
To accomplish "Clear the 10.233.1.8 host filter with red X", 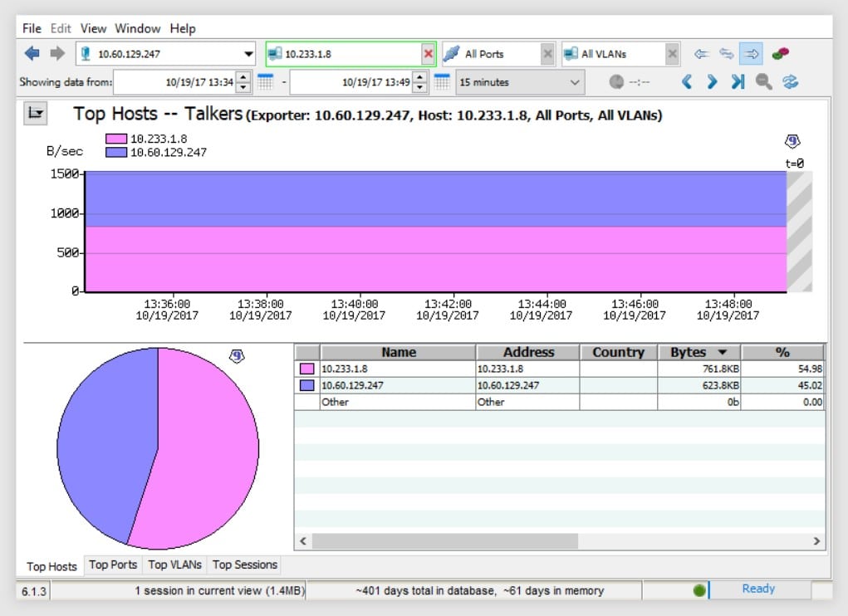I will [x=429, y=52].
